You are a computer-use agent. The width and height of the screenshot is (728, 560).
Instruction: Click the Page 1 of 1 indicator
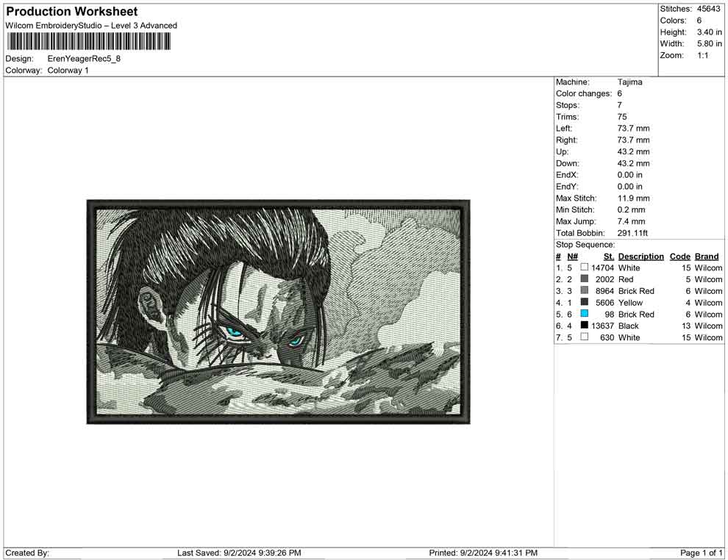click(701, 553)
